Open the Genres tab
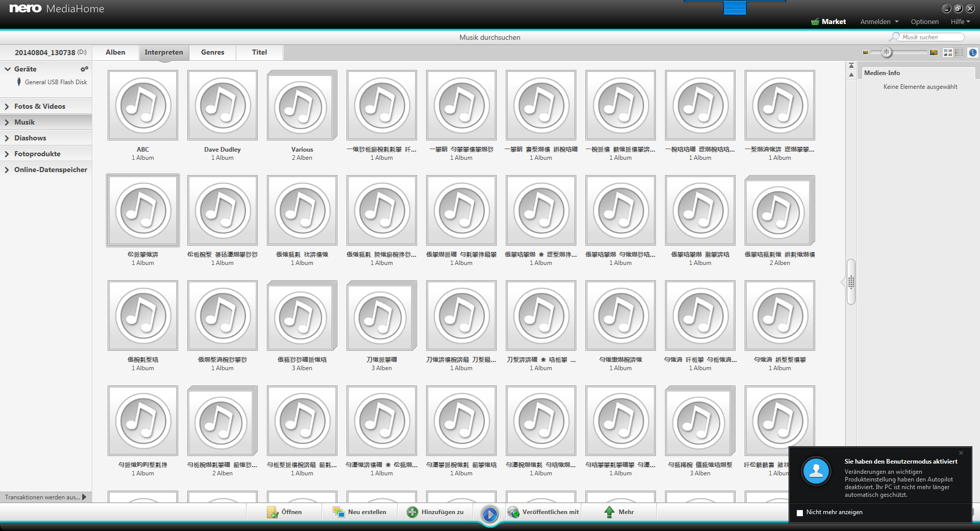Viewport: 980px width, 531px height. pyautogui.click(x=213, y=52)
